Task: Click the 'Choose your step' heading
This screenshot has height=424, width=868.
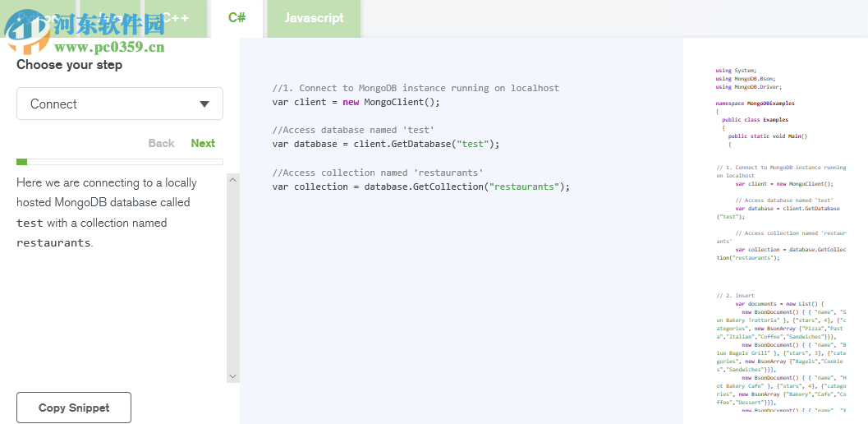Action: (69, 65)
